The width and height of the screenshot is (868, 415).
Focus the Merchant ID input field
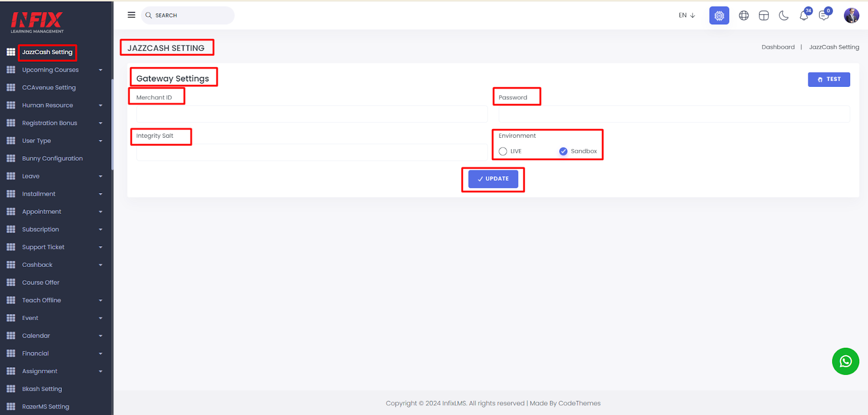tap(312, 114)
